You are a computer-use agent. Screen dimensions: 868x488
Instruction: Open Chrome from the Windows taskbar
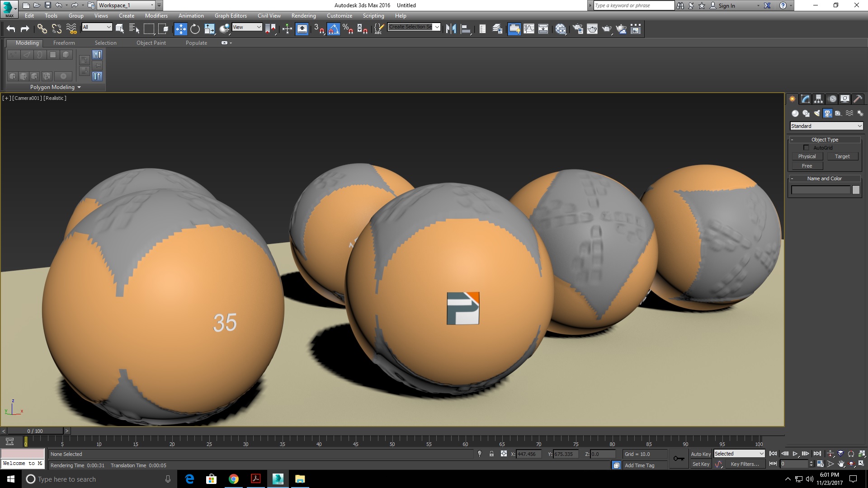pyautogui.click(x=234, y=479)
